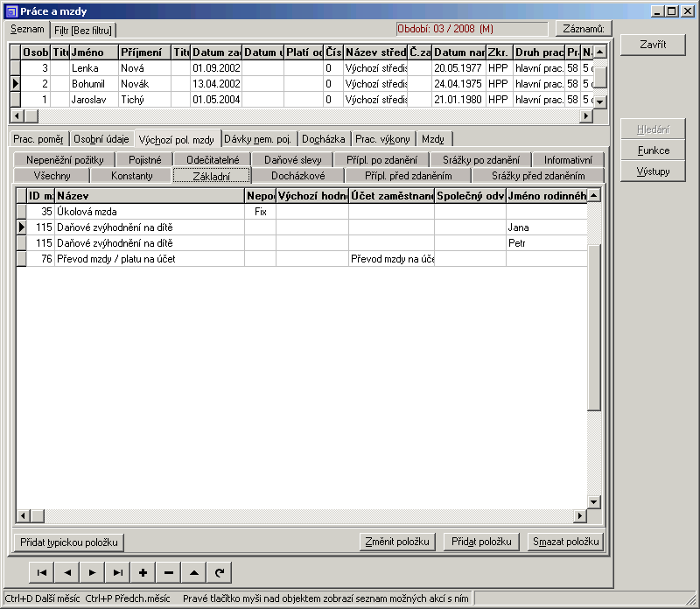Click birth date 24.04.1975 cell
The height and width of the screenshot is (609, 700).
458,83
